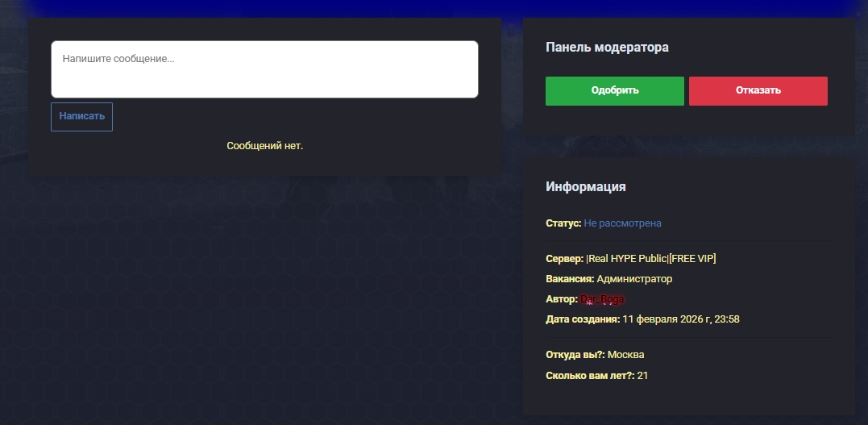This screenshot has height=425, width=868.
Task: Approve the application with 'Одобрить'
Action: point(614,90)
